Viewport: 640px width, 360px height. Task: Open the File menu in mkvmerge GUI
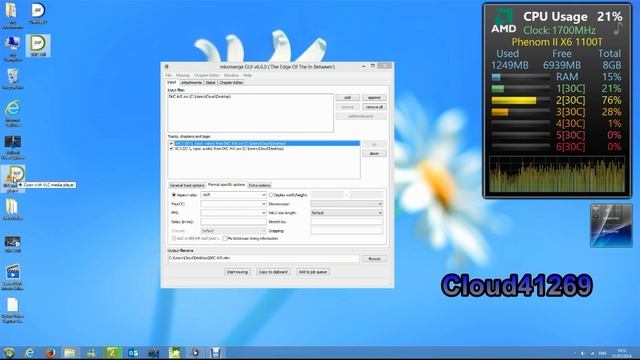(169, 76)
